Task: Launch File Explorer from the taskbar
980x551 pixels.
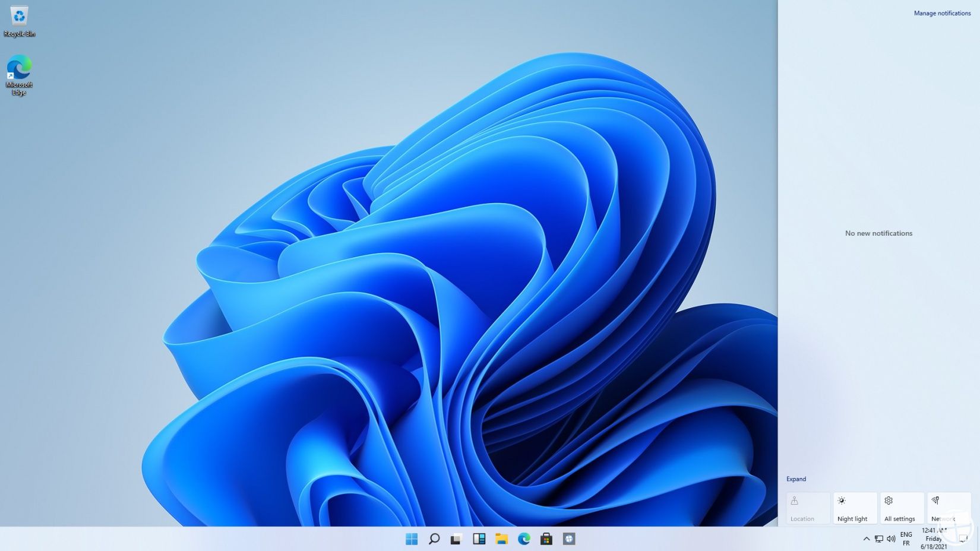Action: pos(501,539)
